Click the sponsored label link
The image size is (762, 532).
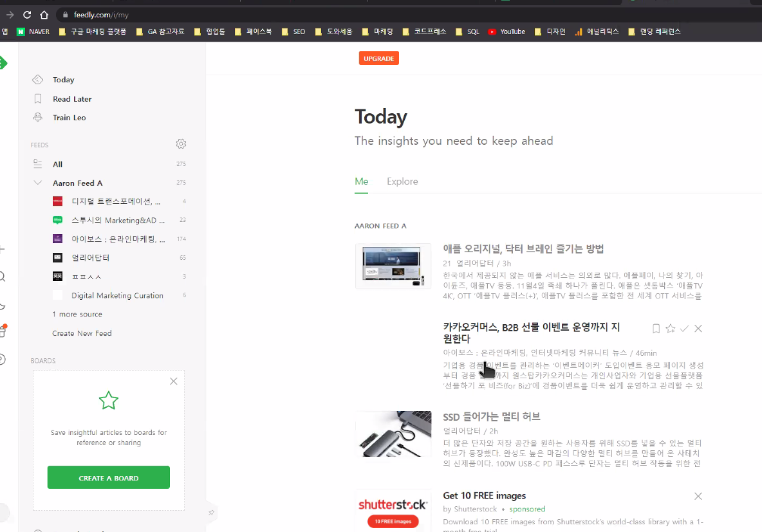pos(527,509)
